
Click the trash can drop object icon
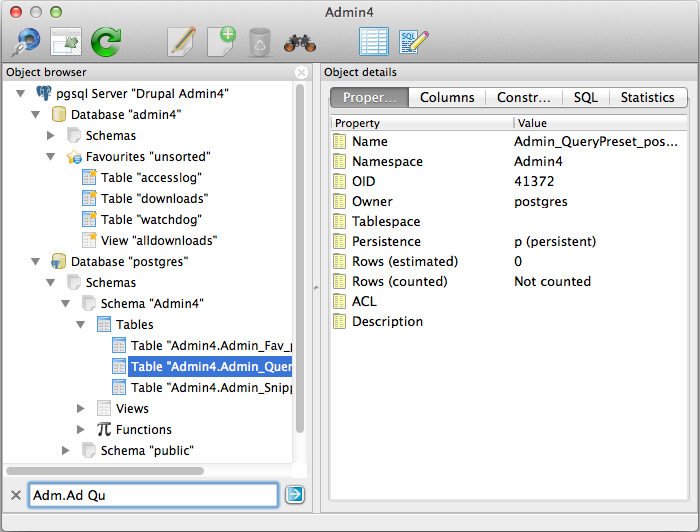click(260, 42)
